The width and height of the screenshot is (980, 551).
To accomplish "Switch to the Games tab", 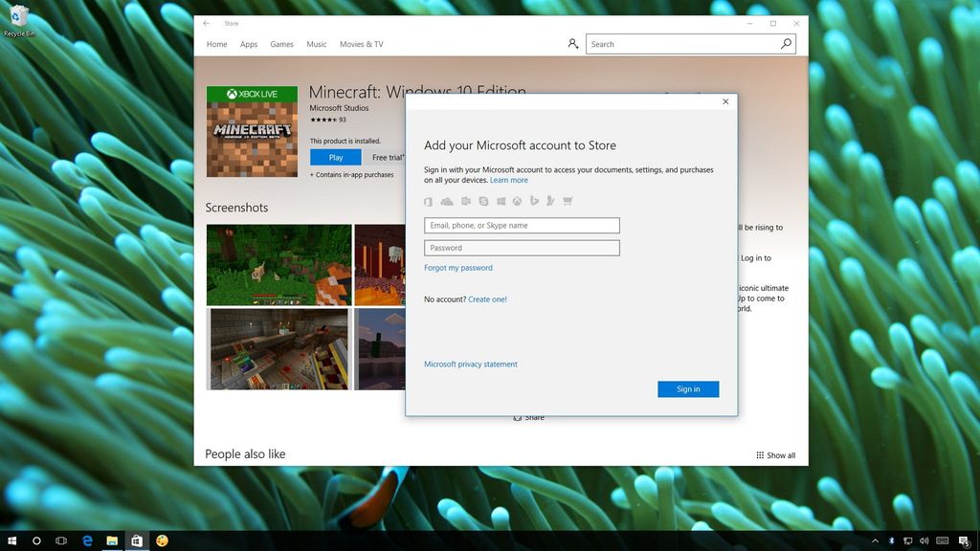I will pyautogui.click(x=281, y=44).
